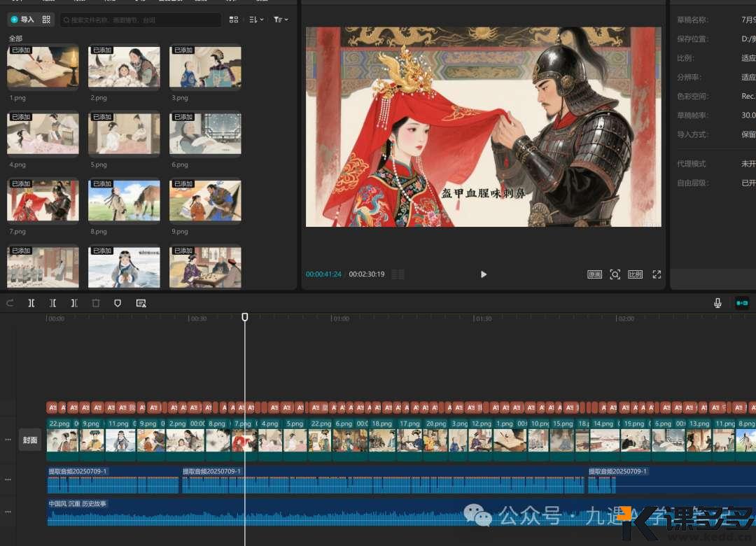Toggle the green link switch above the timeline
The width and height of the screenshot is (756, 546).
pos(742,303)
